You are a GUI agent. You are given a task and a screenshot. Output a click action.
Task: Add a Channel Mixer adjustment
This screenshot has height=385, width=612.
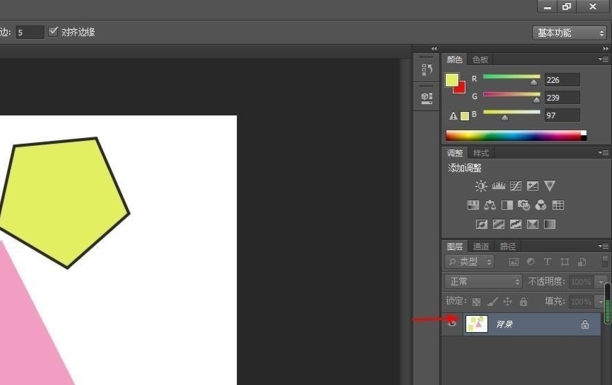[541, 205]
